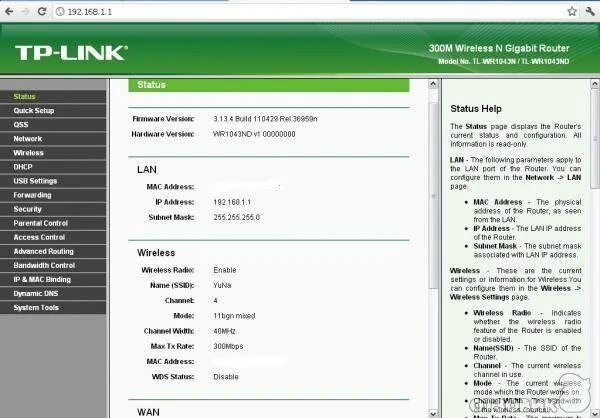Image resolution: width=600 pixels, height=418 pixels.
Task: Go to DHCP menu
Action: (53, 167)
